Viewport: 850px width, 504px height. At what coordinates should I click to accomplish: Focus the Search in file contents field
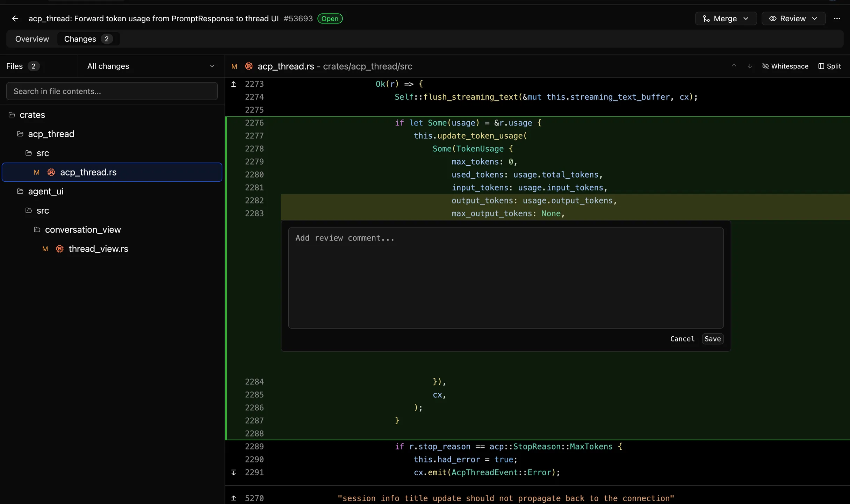(112, 91)
